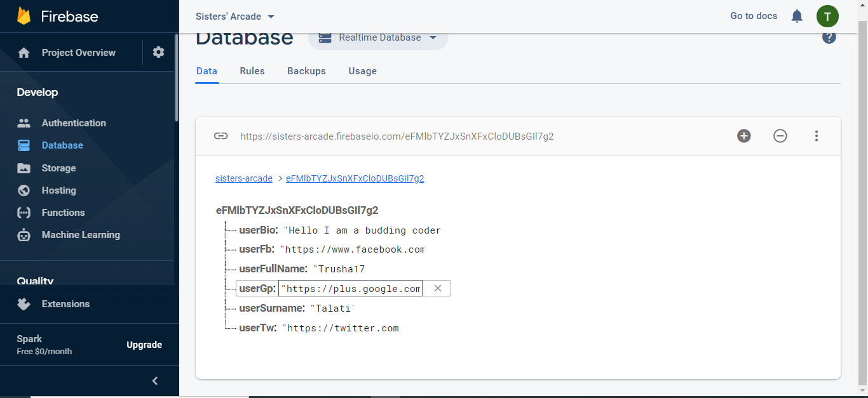Switch to the Backups tab

click(306, 71)
